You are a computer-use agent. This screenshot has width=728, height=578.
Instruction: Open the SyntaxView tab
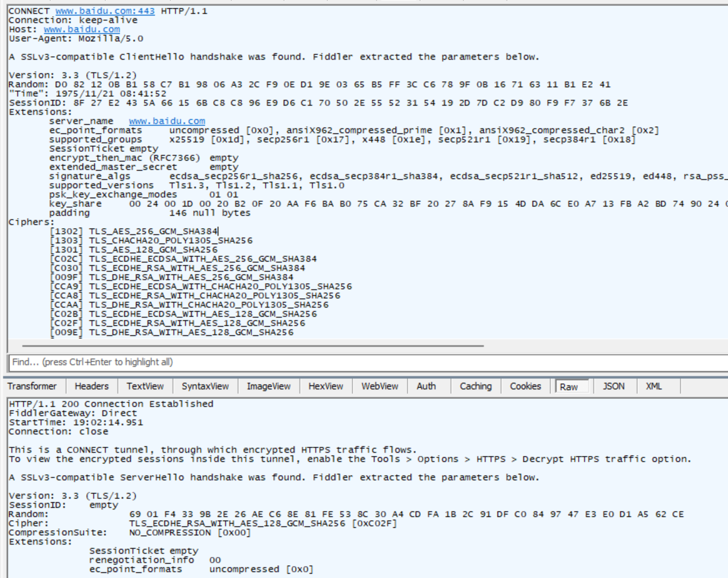(x=205, y=386)
